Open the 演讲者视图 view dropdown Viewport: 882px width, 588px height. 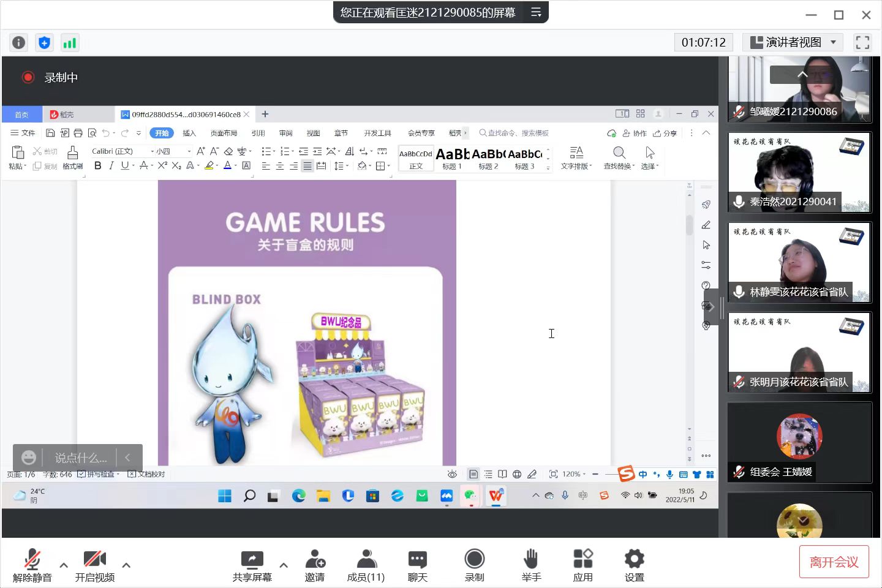coord(793,42)
